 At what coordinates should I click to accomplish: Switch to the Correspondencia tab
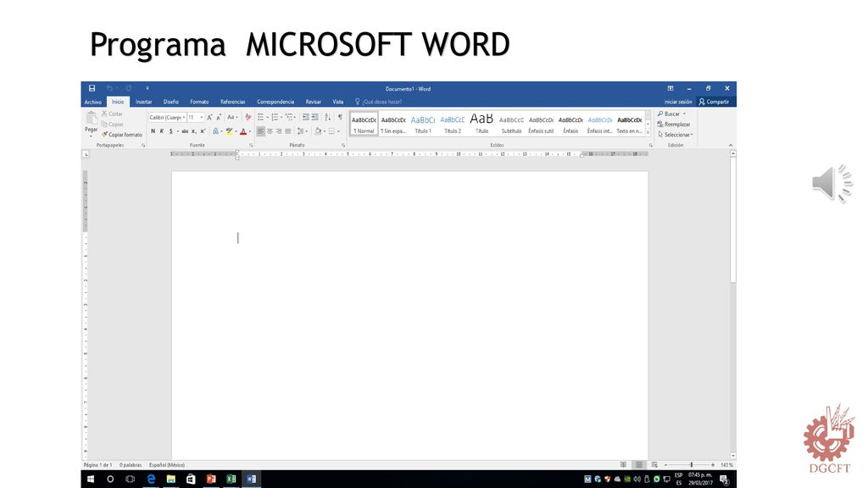[275, 102]
